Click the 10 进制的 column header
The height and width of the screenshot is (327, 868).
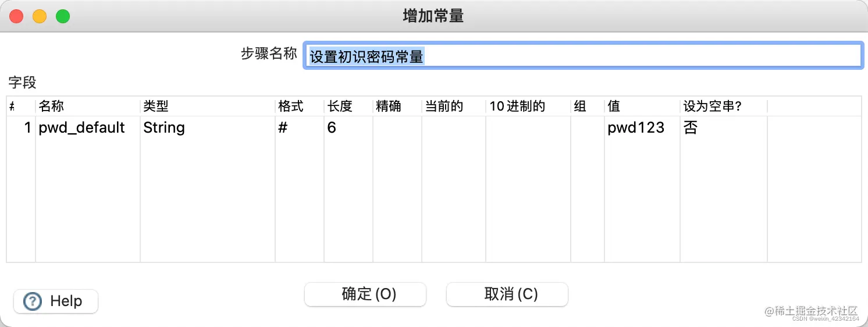tap(528, 106)
